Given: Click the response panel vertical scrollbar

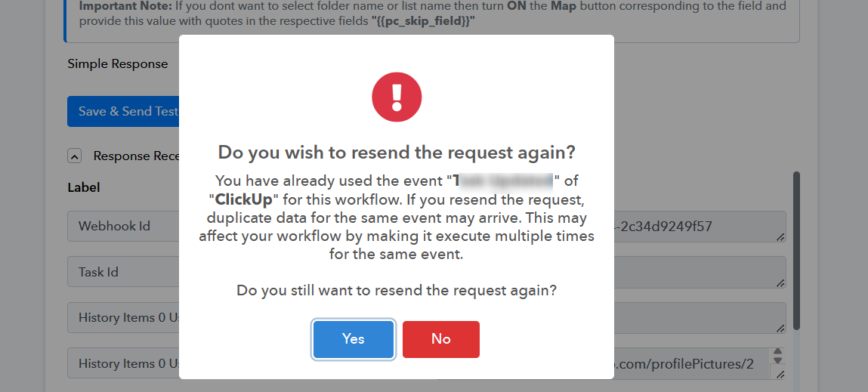Looking at the screenshot, I should click(x=796, y=250).
